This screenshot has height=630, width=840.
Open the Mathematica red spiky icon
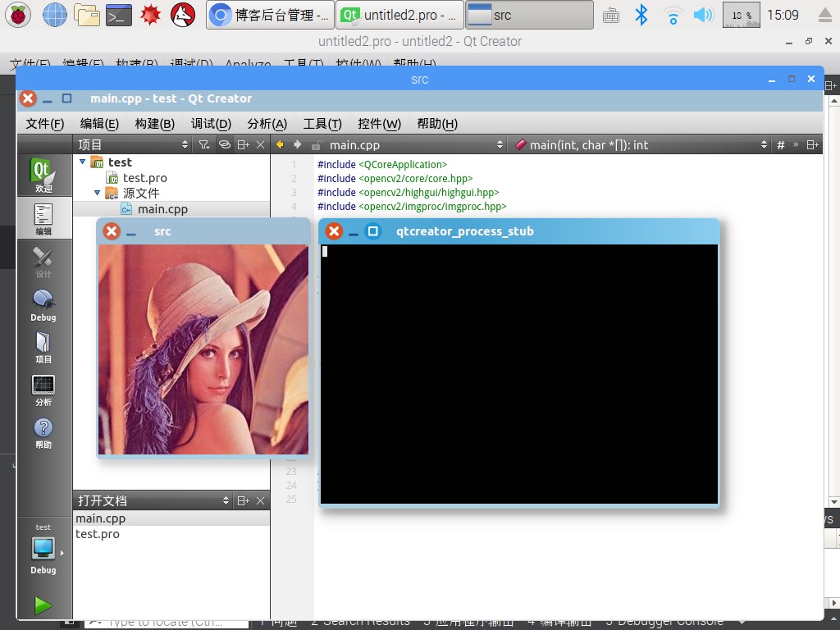151,15
